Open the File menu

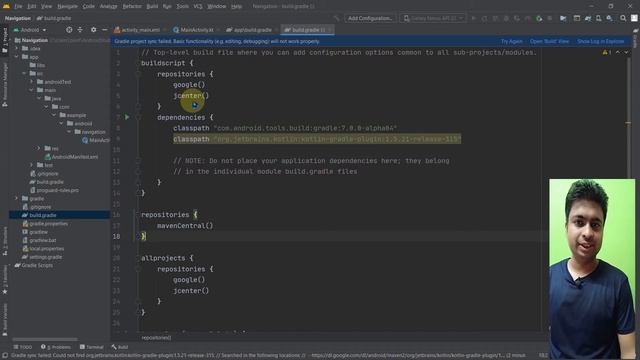(18, 6)
